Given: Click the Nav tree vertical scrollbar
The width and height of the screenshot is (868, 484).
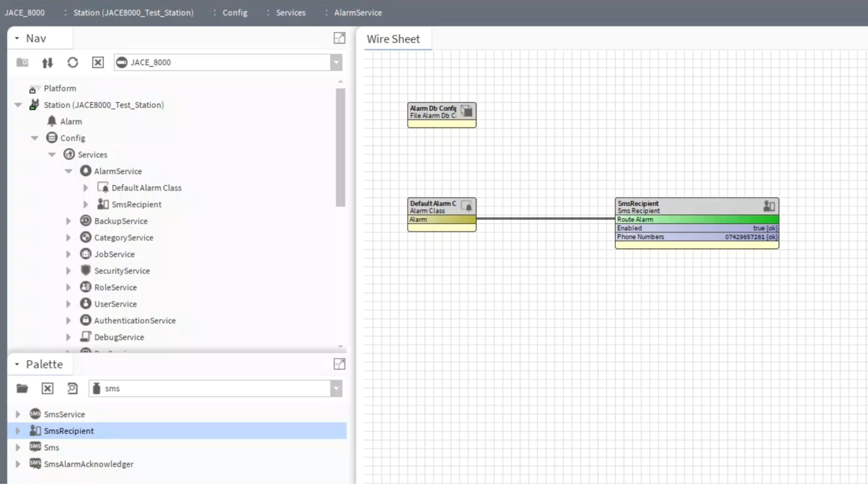Looking at the screenshot, I should 340,147.
